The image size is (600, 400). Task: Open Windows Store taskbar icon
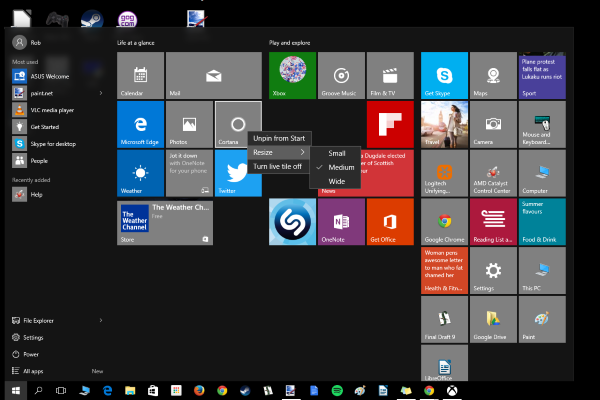tap(153, 390)
